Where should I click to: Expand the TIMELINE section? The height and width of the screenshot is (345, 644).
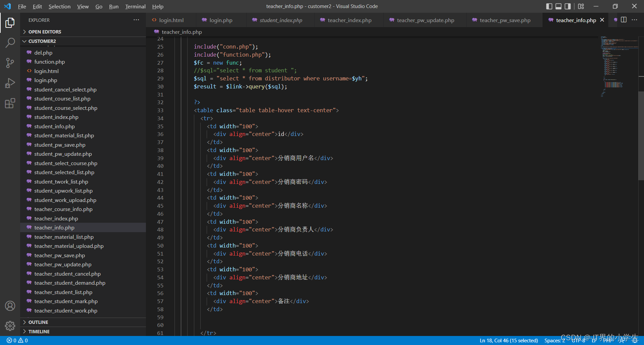(83, 332)
